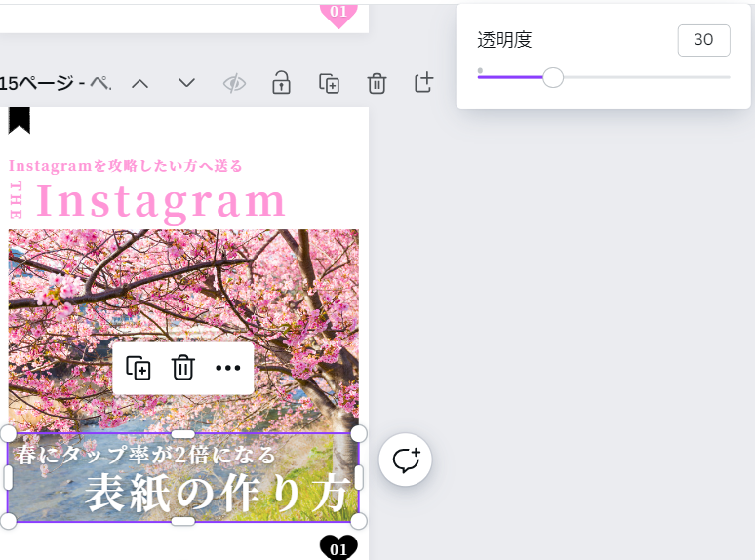Add new page icon in page toolbar
This screenshot has height=560, width=755.
coord(423,82)
